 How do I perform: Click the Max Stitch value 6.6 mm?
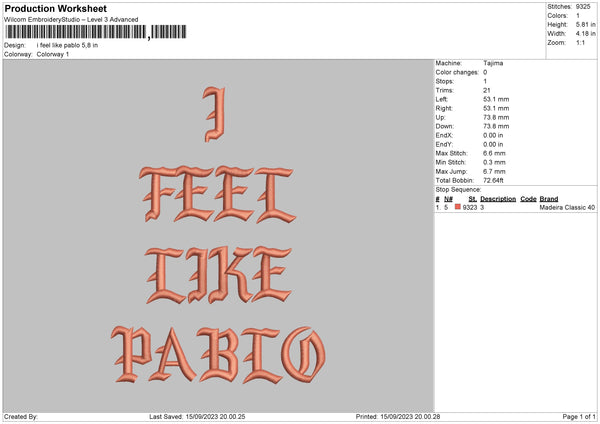point(494,153)
